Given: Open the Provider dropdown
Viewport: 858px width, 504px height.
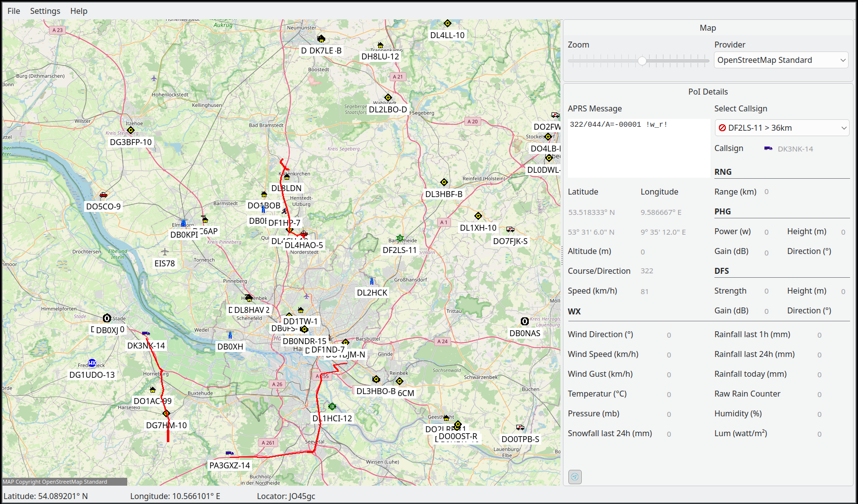Looking at the screenshot, I should 781,60.
